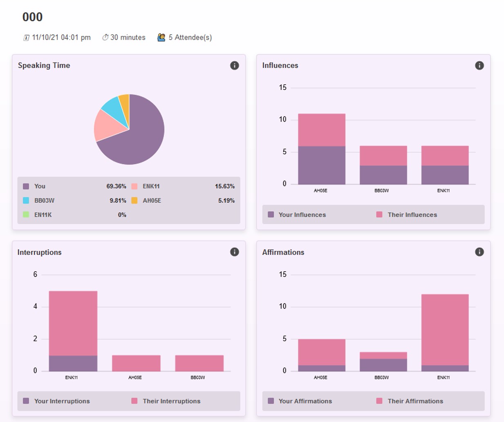The image size is (504, 422).
Task: Toggle the Their Influences legend item
Action: click(407, 215)
